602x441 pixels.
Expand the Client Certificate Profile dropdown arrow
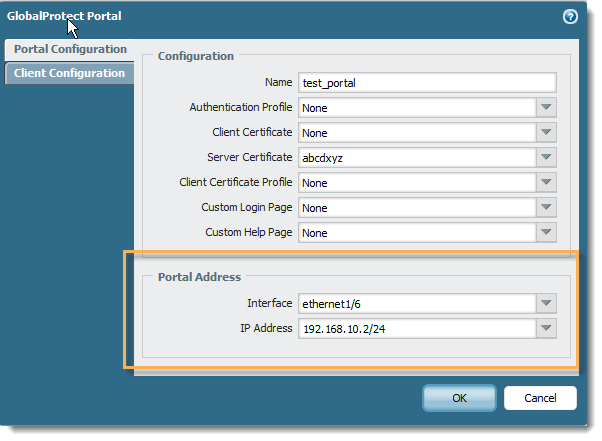[546, 182]
